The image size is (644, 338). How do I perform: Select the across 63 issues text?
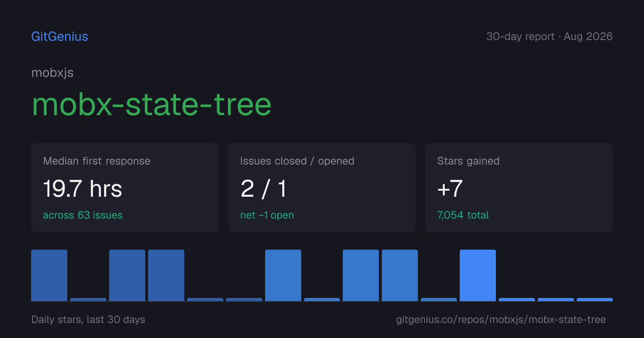83,215
